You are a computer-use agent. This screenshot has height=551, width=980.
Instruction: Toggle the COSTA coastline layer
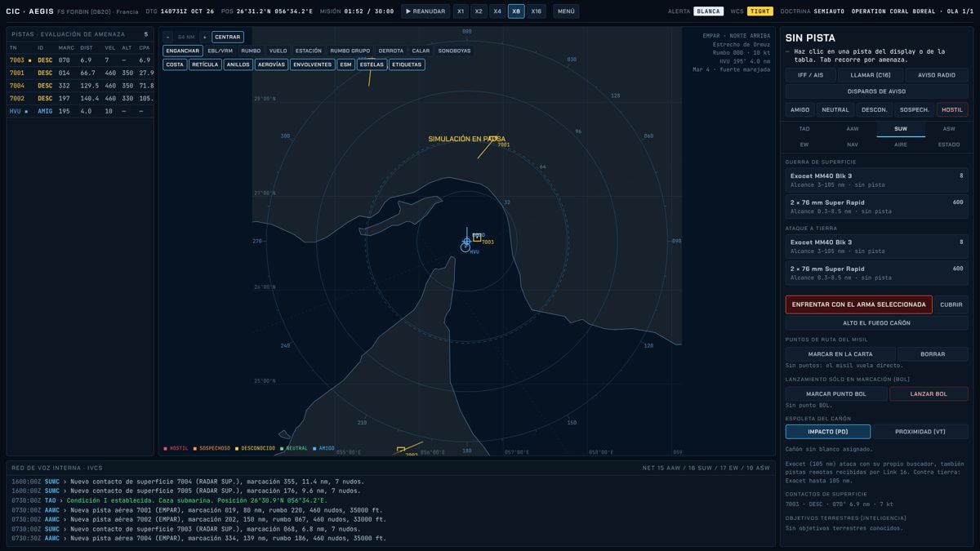click(x=175, y=64)
